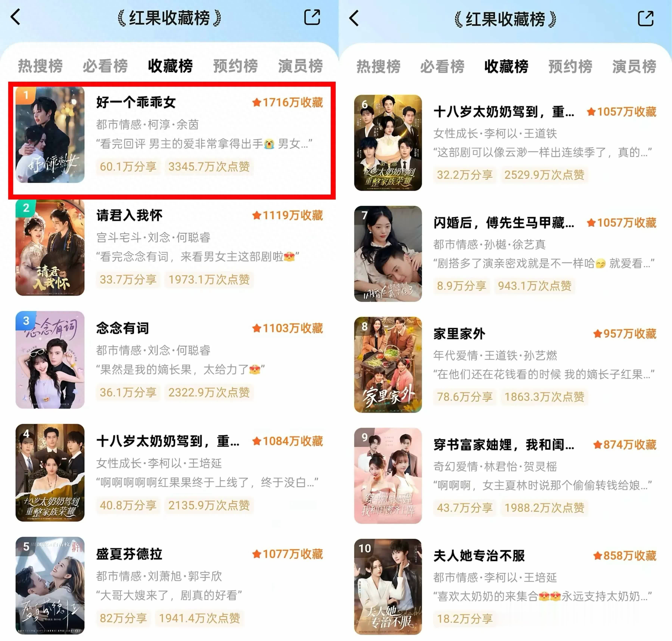
Task: Open the 夫人她专治不服 poster thumbnail
Action: 388,587
